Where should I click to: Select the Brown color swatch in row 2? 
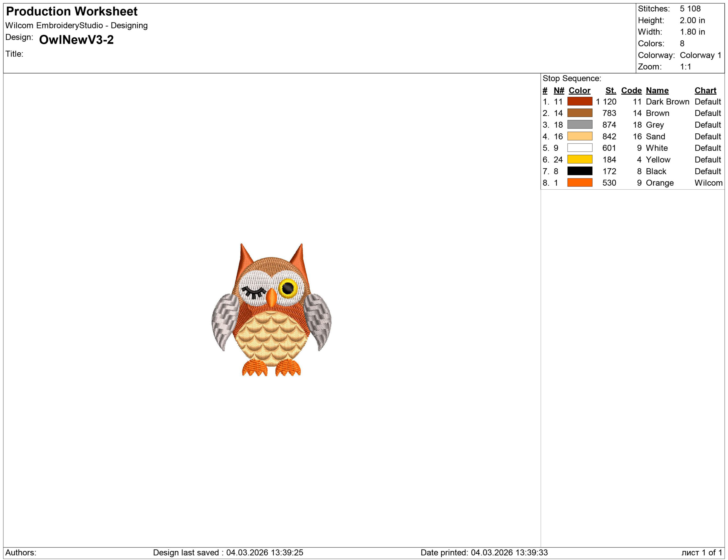[580, 113]
